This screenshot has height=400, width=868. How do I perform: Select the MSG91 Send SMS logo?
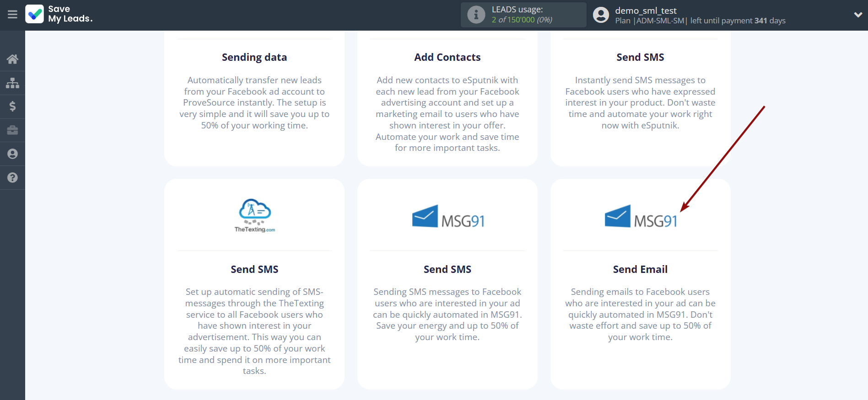point(447,217)
